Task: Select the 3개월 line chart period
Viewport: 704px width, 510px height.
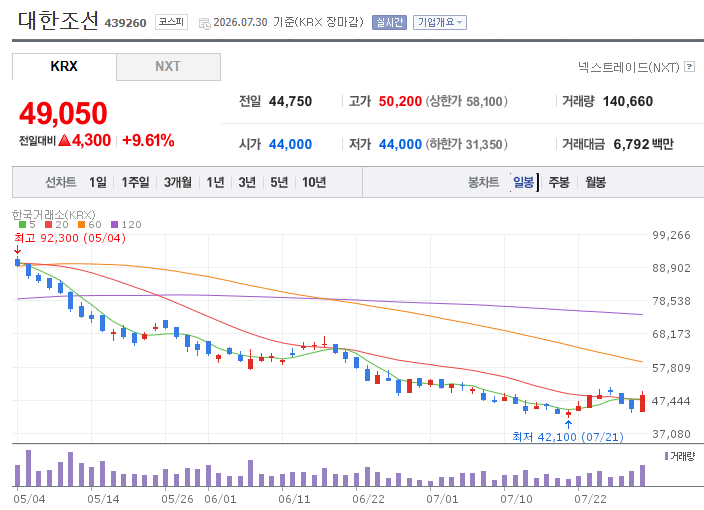Action: pyautogui.click(x=177, y=182)
